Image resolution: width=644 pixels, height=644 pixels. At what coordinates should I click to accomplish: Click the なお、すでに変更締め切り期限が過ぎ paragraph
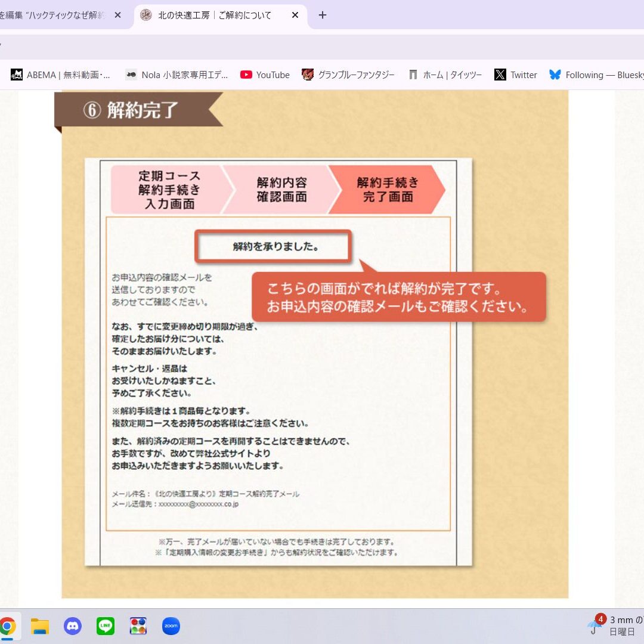point(185,339)
